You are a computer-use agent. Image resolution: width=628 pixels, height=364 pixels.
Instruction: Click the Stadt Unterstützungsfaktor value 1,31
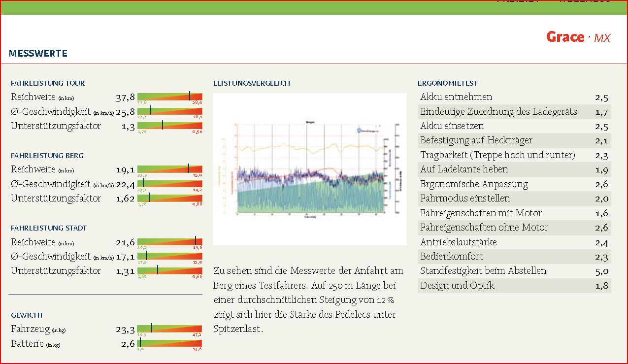click(x=126, y=271)
